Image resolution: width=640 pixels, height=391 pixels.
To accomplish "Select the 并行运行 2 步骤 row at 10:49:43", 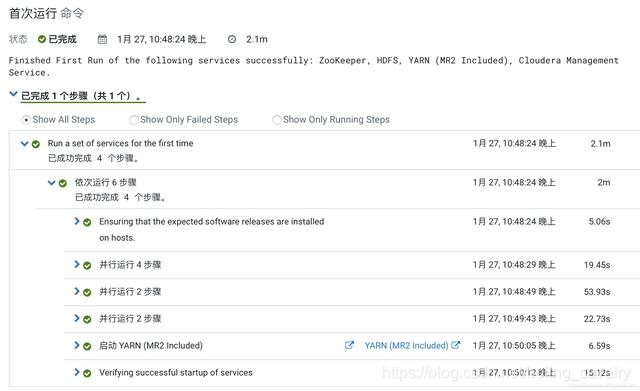I will pyautogui.click(x=352, y=319).
